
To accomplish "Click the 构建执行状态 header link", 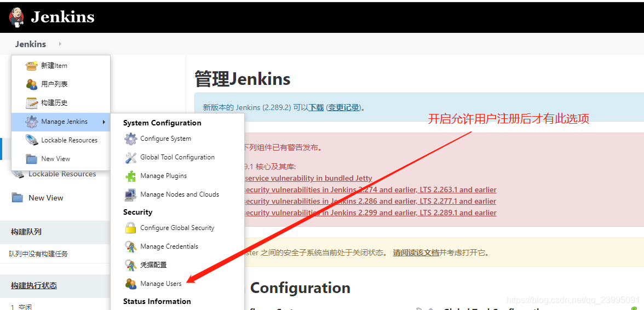I will 34,286.
